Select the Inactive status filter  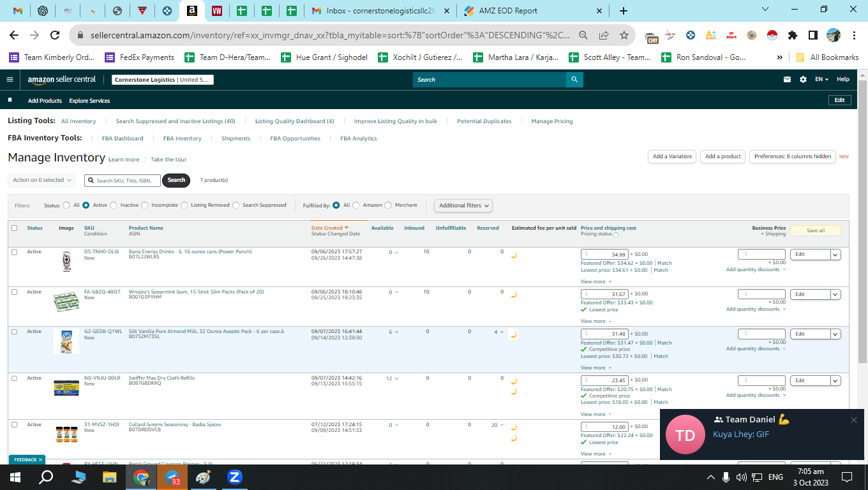coord(114,205)
